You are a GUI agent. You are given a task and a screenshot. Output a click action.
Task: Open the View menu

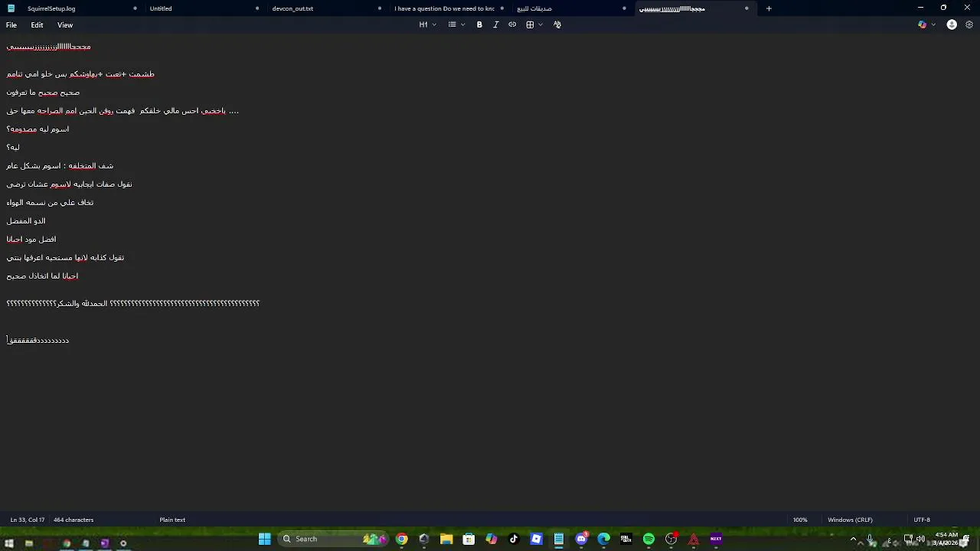pos(65,24)
